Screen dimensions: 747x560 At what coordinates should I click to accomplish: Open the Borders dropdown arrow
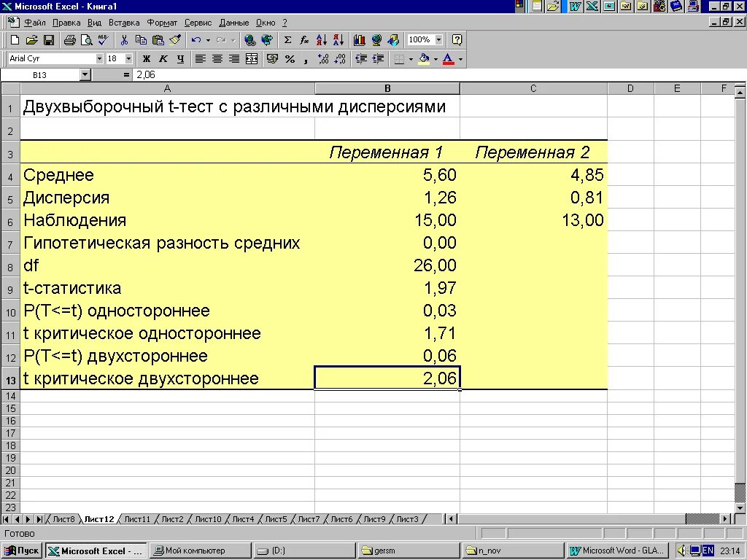pyautogui.click(x=411, y=59)
